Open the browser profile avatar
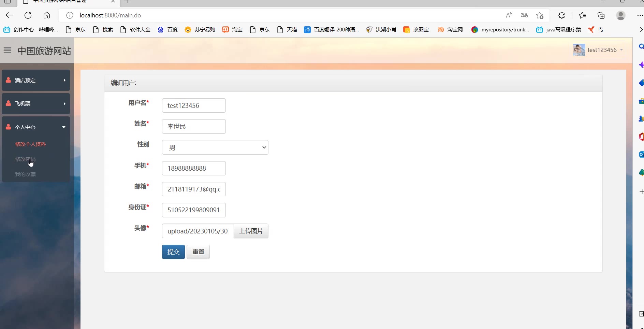This screenshot has width=644, height=329. click(x=621, y=15)
